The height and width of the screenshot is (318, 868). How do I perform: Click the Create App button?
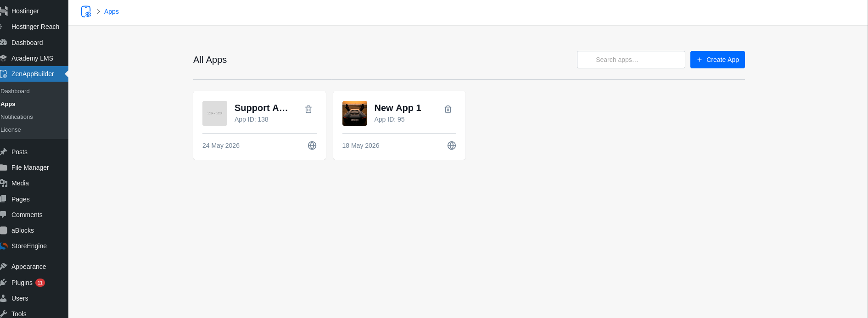click(x=717, y=60)
